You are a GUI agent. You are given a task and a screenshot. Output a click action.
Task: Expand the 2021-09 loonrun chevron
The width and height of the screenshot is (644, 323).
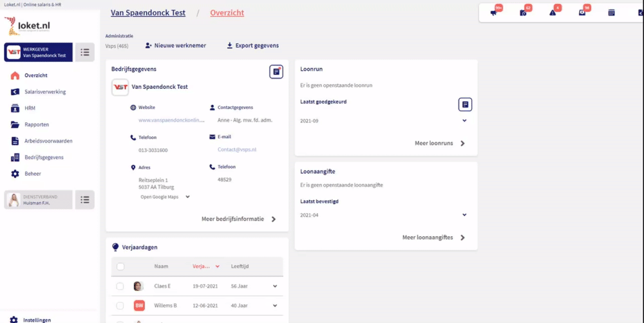(x=464, y=121)
